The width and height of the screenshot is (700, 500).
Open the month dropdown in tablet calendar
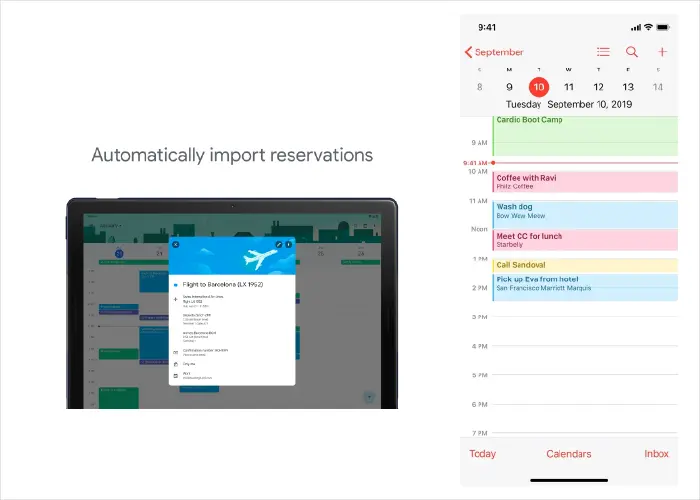pos(110,225)
